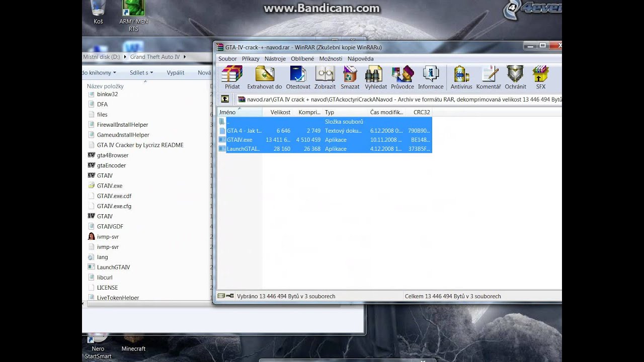Select the GTA 4 - Jak t... text file
The width and height of the screenshot is (644, 362).
(325, 131)
